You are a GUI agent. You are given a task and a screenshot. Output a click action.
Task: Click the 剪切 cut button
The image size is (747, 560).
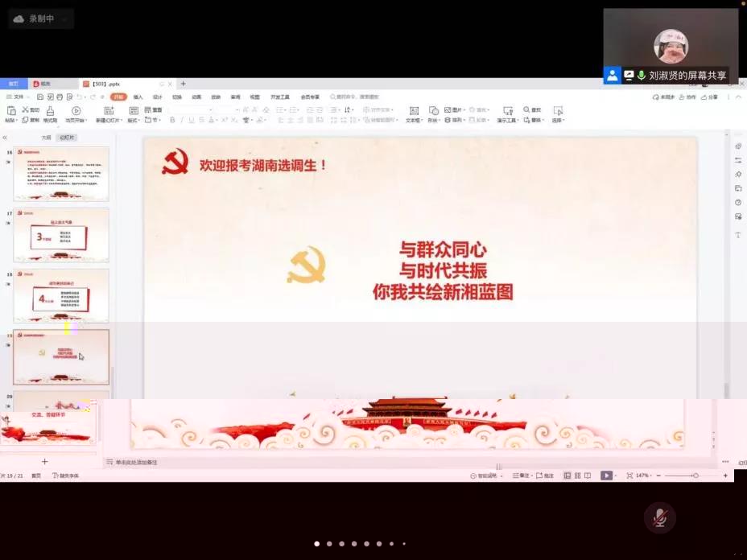point(31,110)
